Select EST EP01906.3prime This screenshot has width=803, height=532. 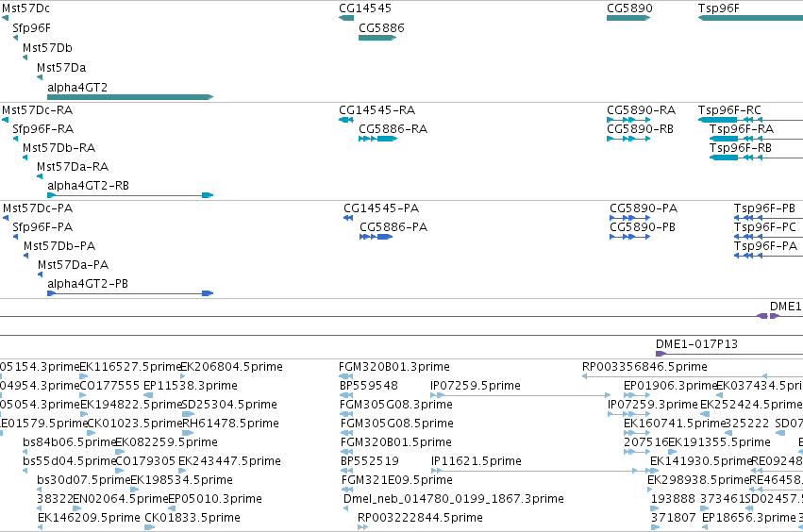pos(670,386)
